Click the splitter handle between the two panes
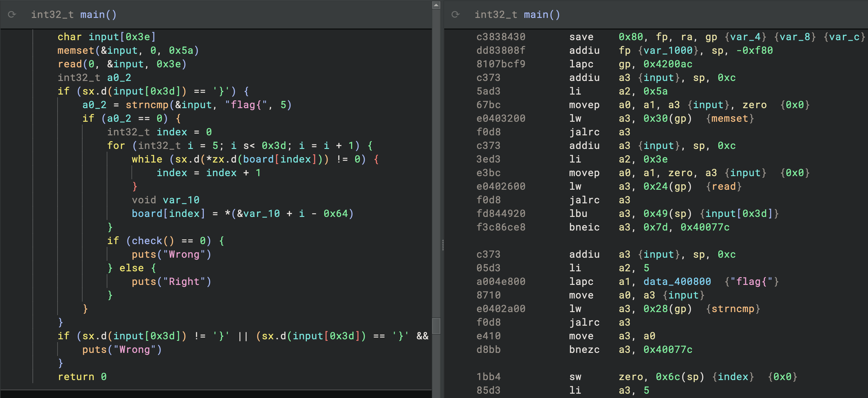The width and height of the screenshot is (868, 398). [442, 245]
